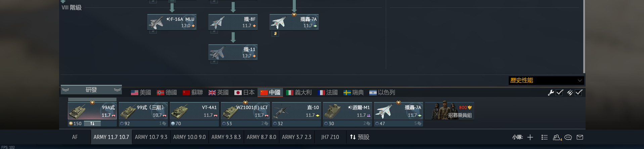Click the tech tree vertical scrollbar
Screen dimensions: 644x149
click(x=584, y=36)
